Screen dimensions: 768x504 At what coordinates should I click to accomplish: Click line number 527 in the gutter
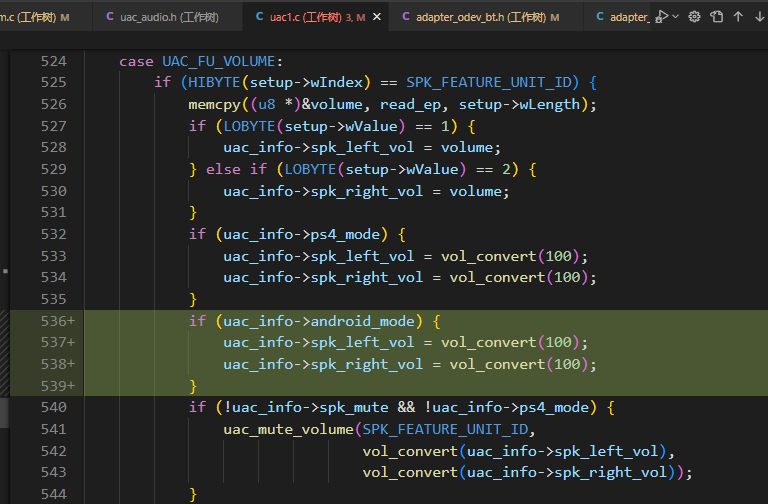click(53, 126)
